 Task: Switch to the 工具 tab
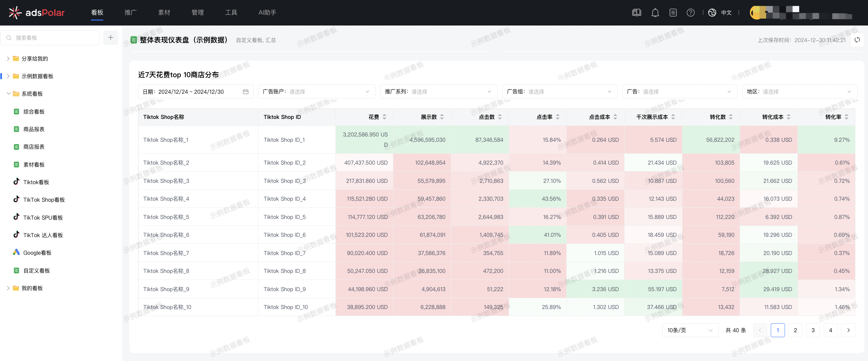(231, 13)
